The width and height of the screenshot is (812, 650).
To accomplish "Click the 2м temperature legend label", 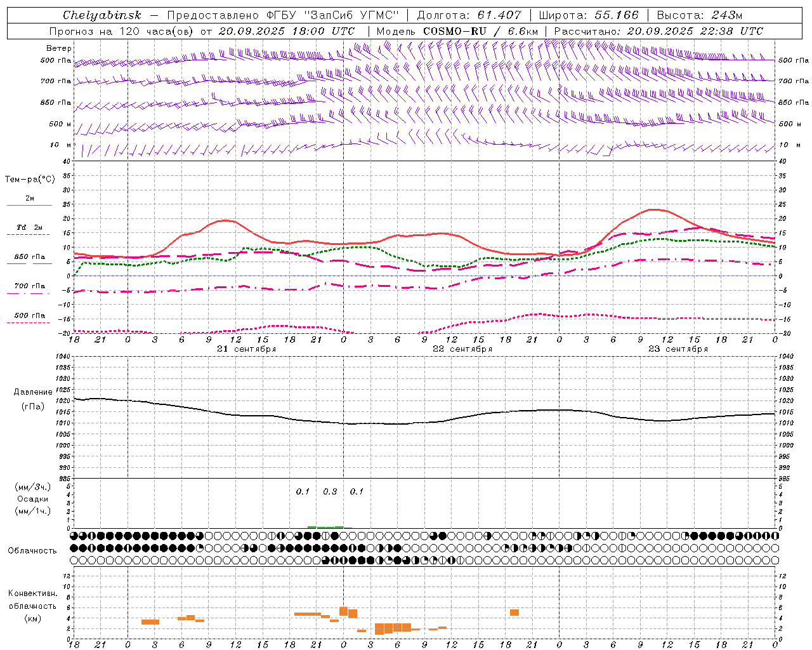I will 30,198.
